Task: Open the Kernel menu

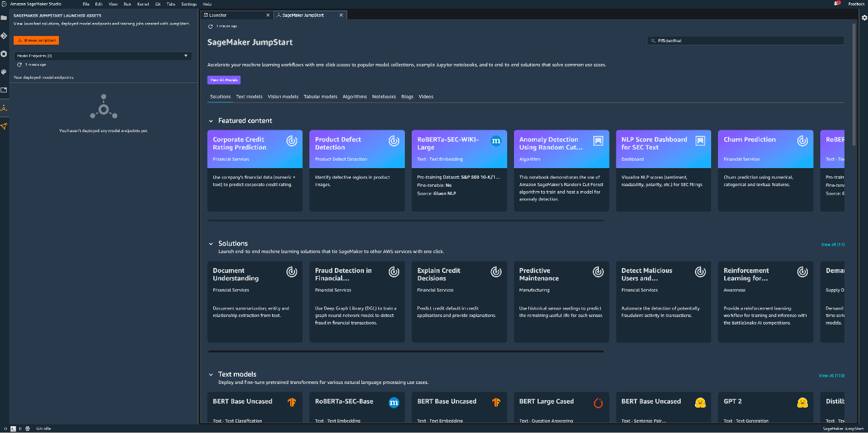Action: [143, 4]
